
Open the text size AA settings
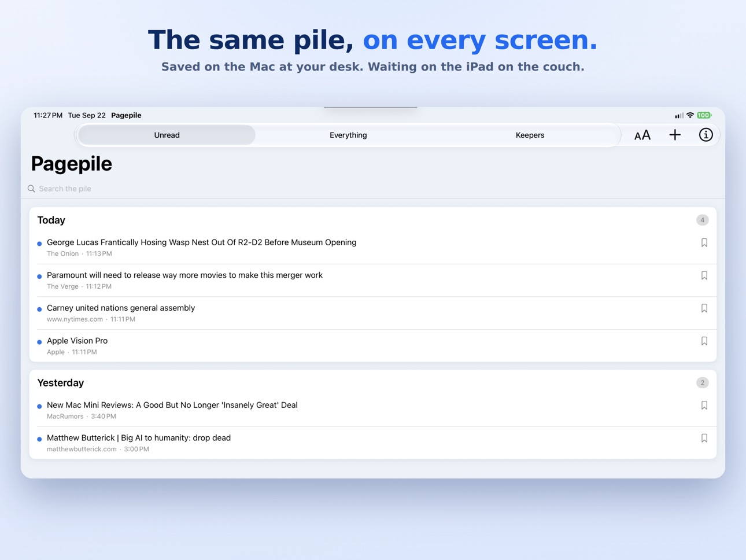coord(642,135)
